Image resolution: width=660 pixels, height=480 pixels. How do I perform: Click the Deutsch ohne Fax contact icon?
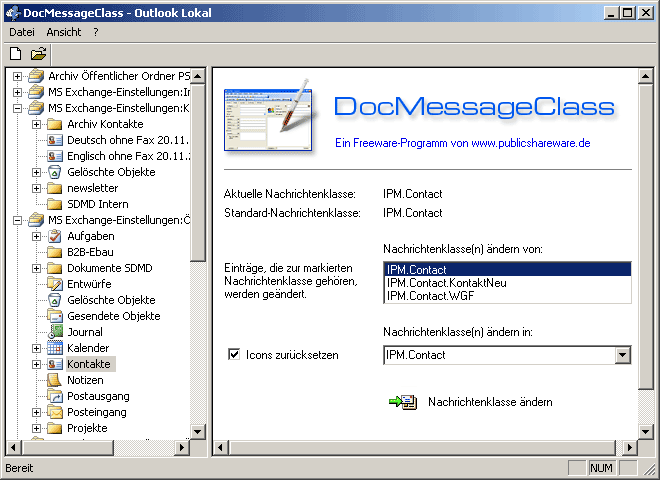coord(55,140)
